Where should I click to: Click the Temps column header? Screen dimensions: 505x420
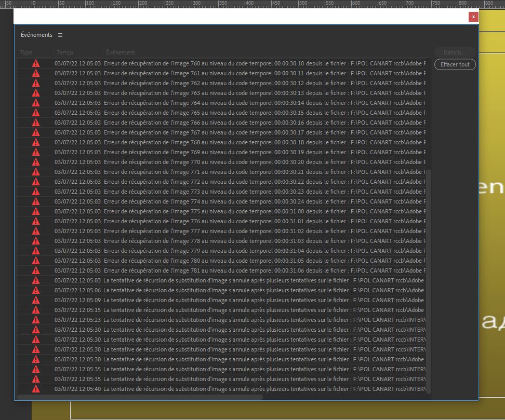(x=65, y=52)
